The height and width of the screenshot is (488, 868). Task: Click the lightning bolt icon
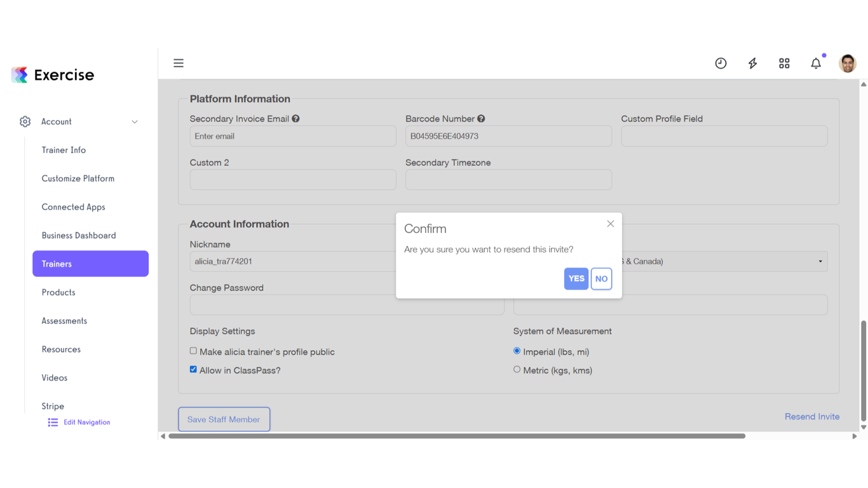pos(752,63)
